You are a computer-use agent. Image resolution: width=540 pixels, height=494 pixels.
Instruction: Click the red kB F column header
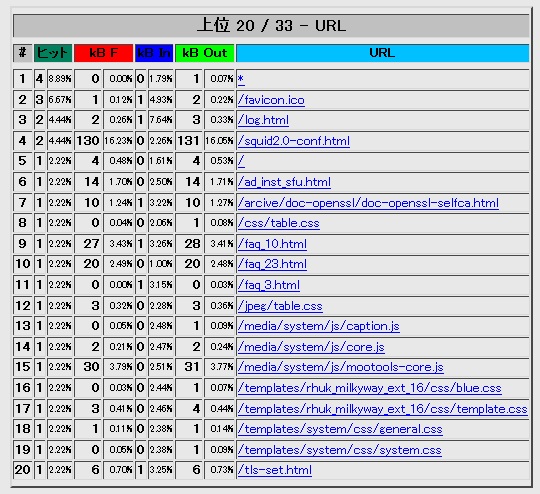click(104, 53)
